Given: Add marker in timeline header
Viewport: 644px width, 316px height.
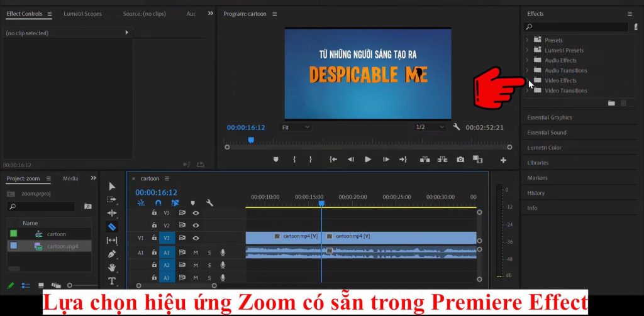Looking at the screenshot, I should 192,203.
